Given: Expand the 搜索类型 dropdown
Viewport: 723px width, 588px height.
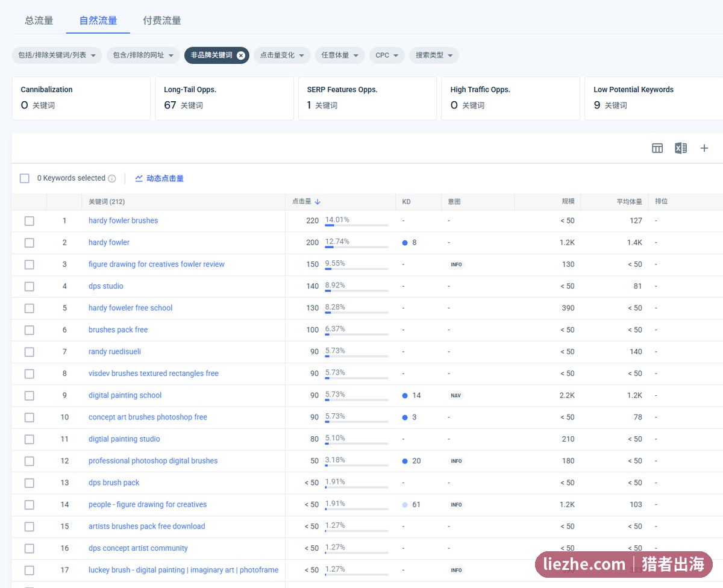Looking at the screenshot, I should [x=434, y=55].
